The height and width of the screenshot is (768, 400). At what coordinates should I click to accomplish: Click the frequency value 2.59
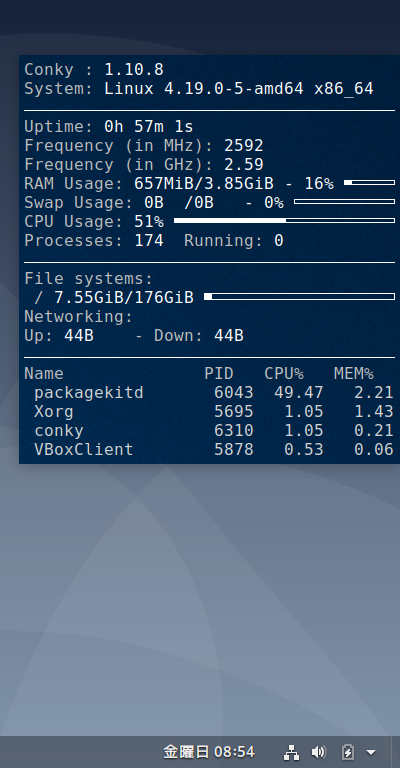[244, 165]
